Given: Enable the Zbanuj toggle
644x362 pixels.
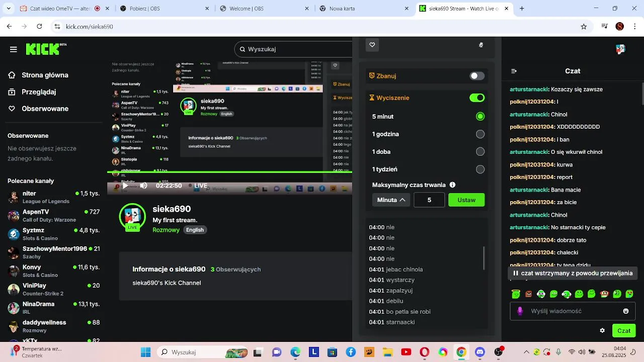Looking at the screenshot, I should tap(477, 76).
